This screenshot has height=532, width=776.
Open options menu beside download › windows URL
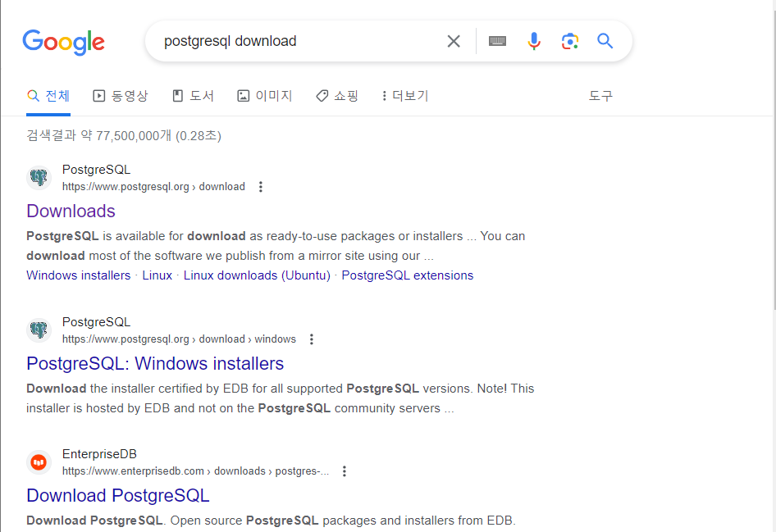point(311,339)
